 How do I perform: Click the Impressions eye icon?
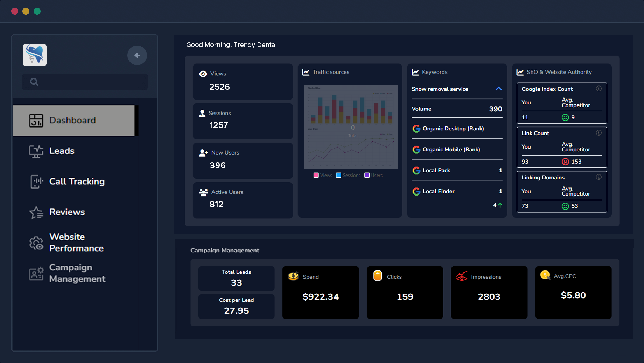(x=462, y=276)
